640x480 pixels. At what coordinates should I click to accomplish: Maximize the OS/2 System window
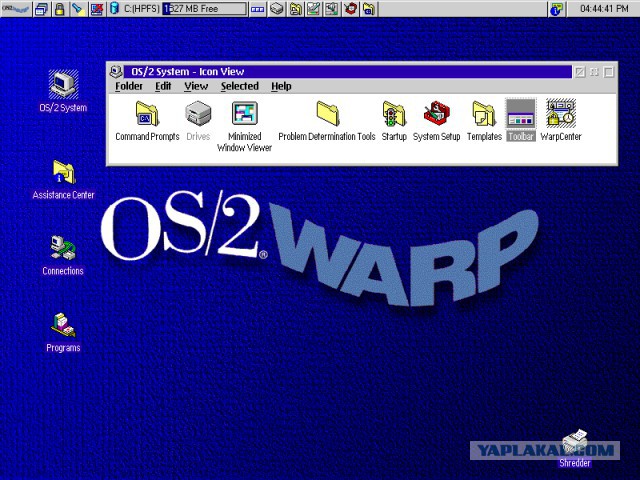609,72
